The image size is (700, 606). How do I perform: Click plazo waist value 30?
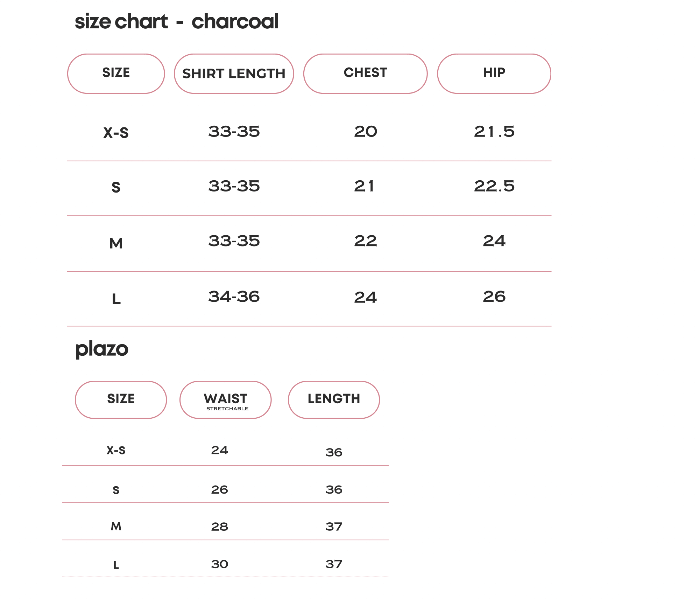click(220, 564)
